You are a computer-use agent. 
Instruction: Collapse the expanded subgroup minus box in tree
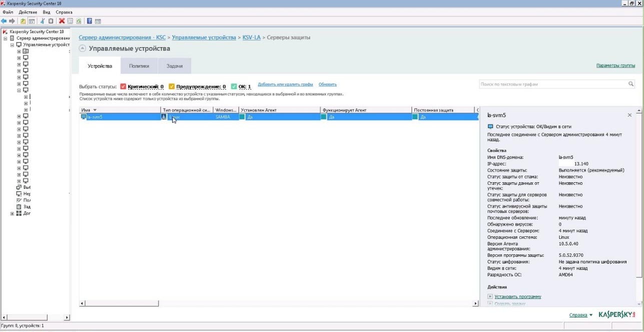[x=19, y=90]
